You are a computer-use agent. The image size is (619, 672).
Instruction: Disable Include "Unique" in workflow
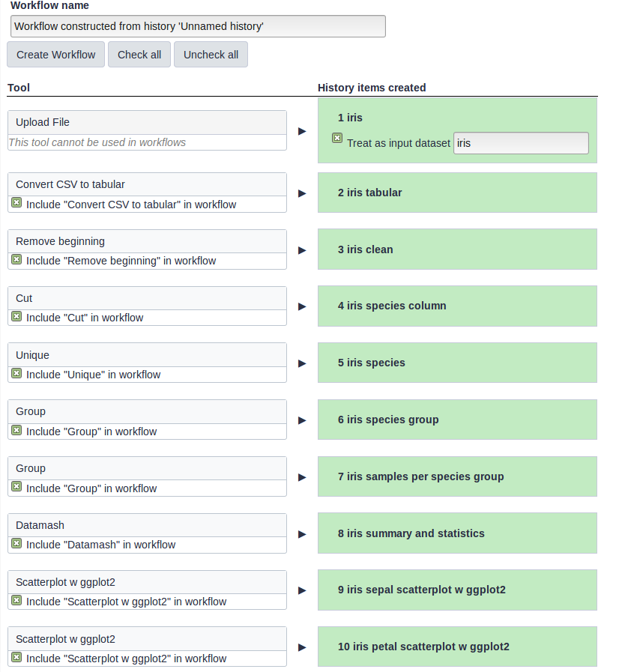pos(16,373)
